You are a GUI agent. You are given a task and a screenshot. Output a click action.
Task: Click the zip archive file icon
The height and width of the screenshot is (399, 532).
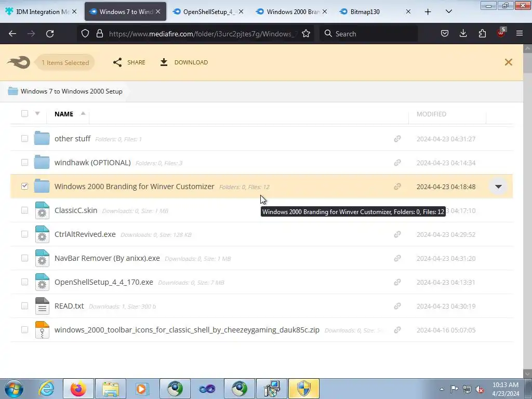click(x=42, y=330)
